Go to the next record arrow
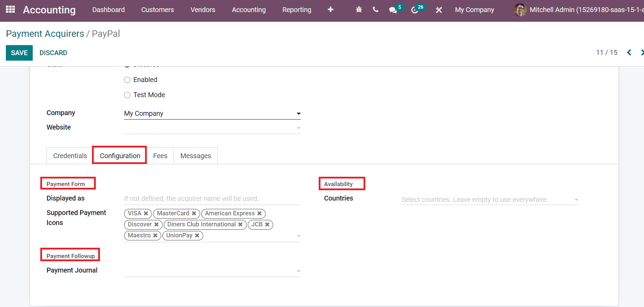The image size is (644, 307). click(x=642, y=52)
